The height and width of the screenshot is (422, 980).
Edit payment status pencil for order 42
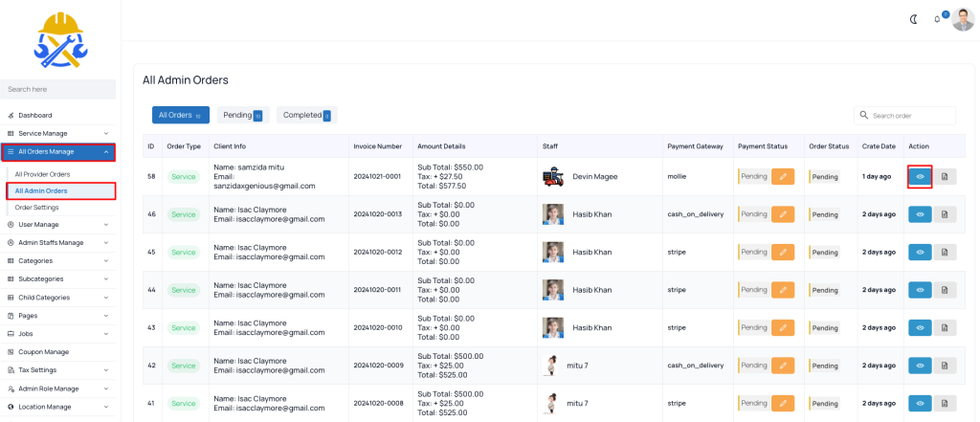click(x=783, y=366)
